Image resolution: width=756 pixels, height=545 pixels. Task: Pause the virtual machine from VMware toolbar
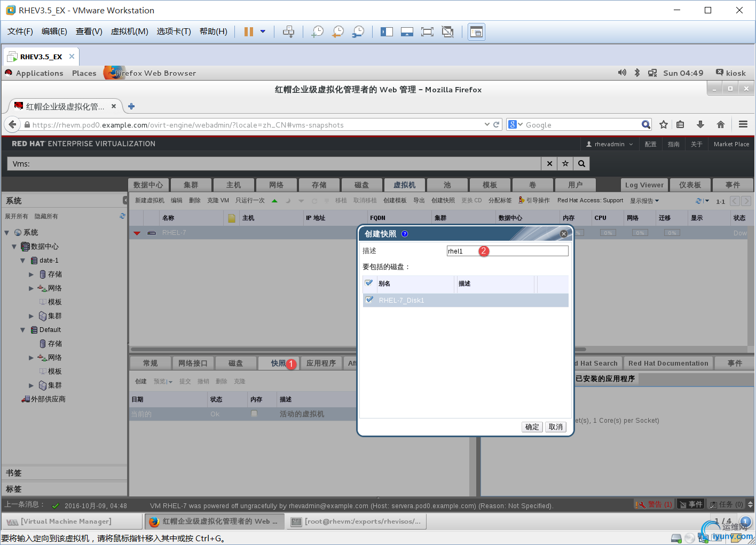pos(248,31)
